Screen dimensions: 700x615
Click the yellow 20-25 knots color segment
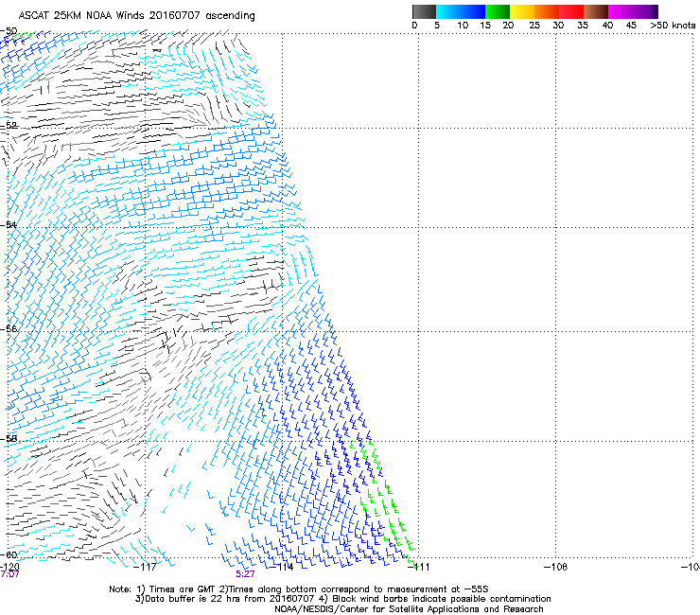point(522,11)
